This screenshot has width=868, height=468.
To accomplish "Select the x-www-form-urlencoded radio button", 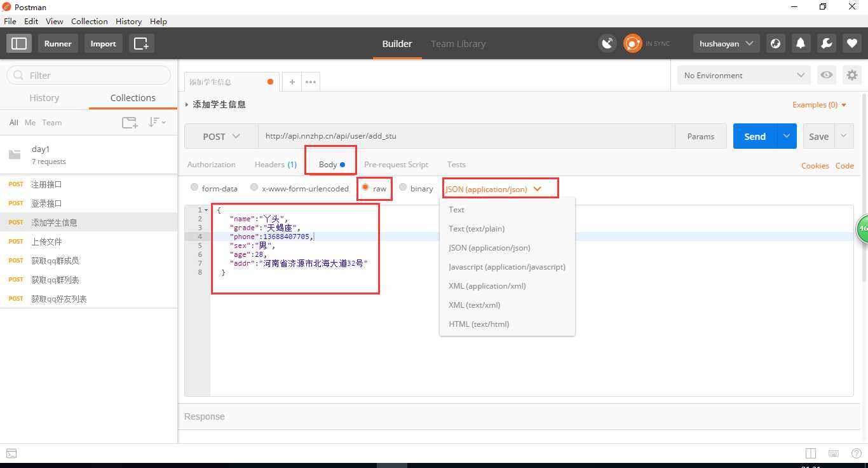I will point(254,188).
